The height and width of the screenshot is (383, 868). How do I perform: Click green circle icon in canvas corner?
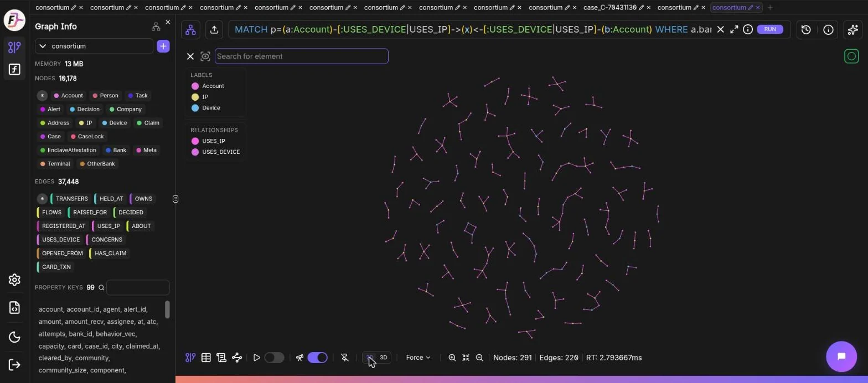(x=851, y=56)
